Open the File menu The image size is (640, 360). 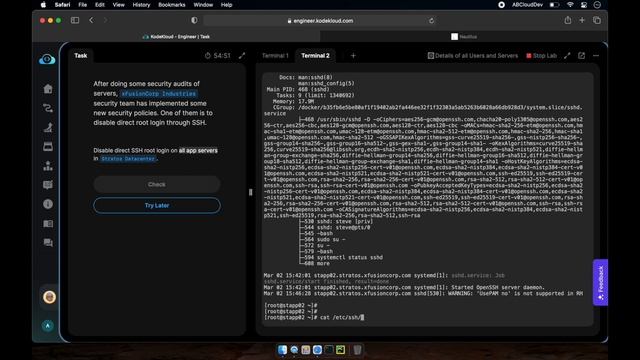(x=82, y=5)
